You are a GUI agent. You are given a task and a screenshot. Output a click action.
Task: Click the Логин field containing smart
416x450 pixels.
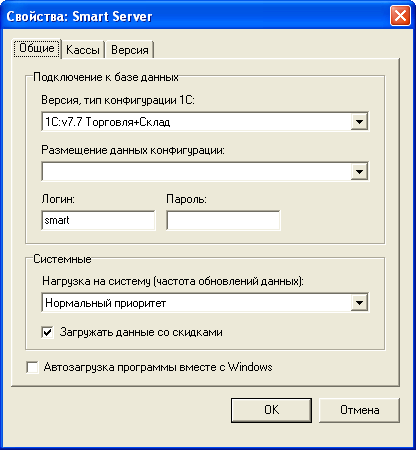click(98, 220)
